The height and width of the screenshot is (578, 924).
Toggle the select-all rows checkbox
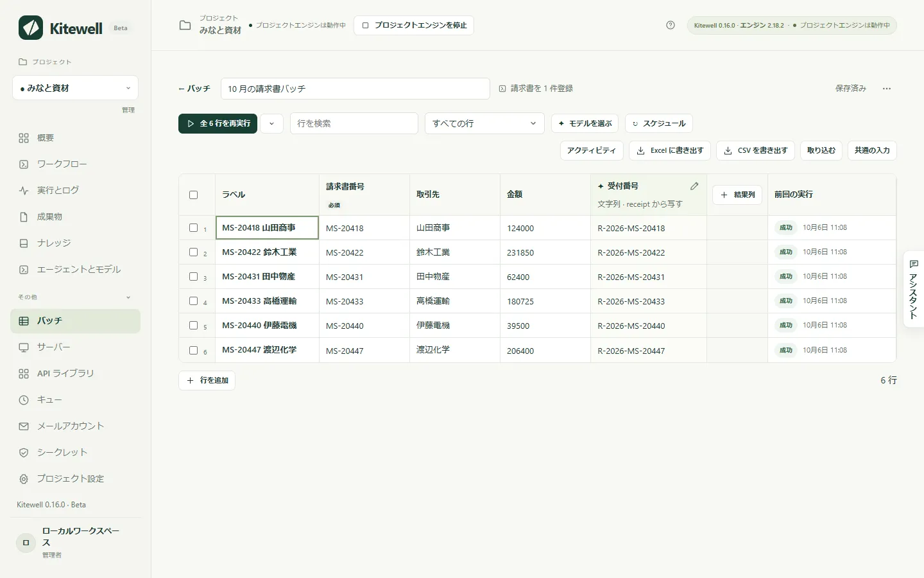[x=193, y=195]
